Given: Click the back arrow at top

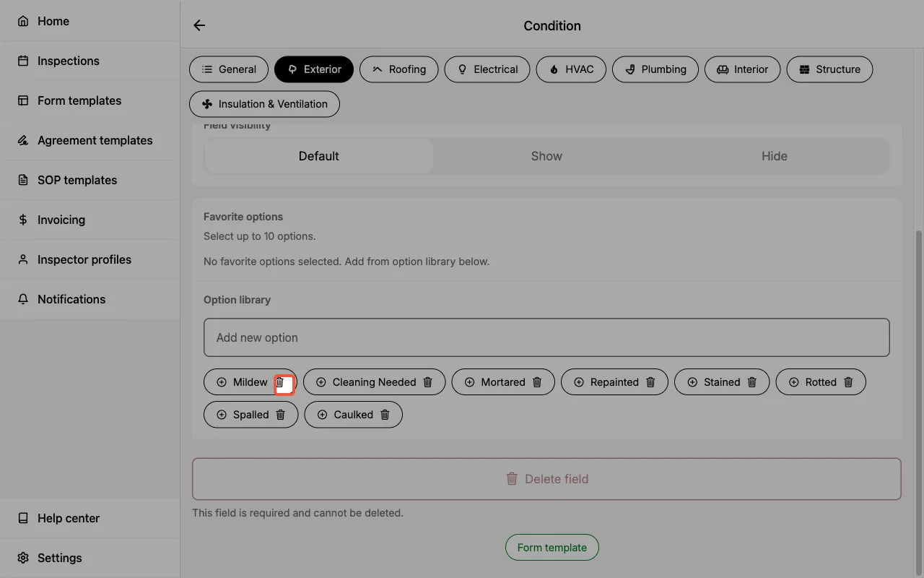Looking at the screenshot, I should [x=199, y=25].
